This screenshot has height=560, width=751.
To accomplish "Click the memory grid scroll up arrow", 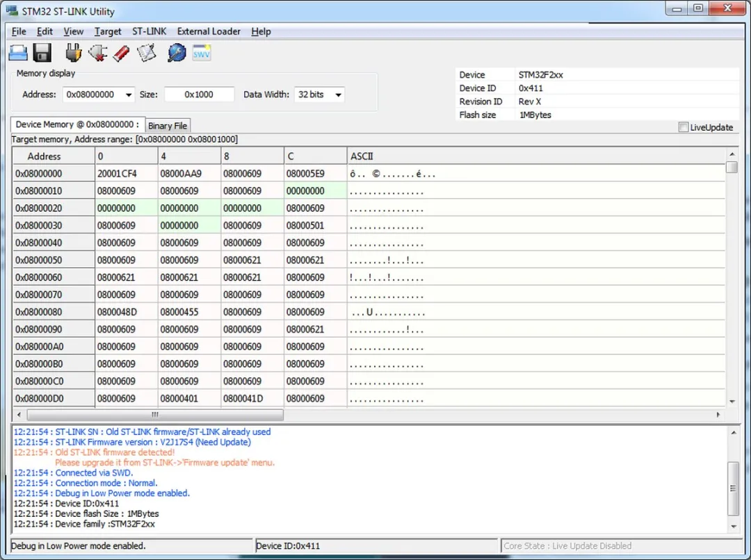I will pos(732,154).
